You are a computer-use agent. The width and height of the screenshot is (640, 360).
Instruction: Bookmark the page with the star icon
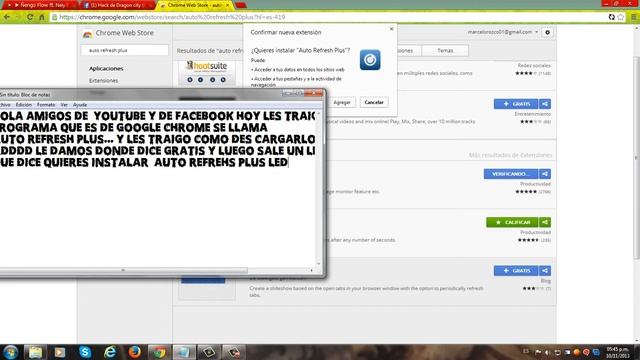tap(621, 17)
